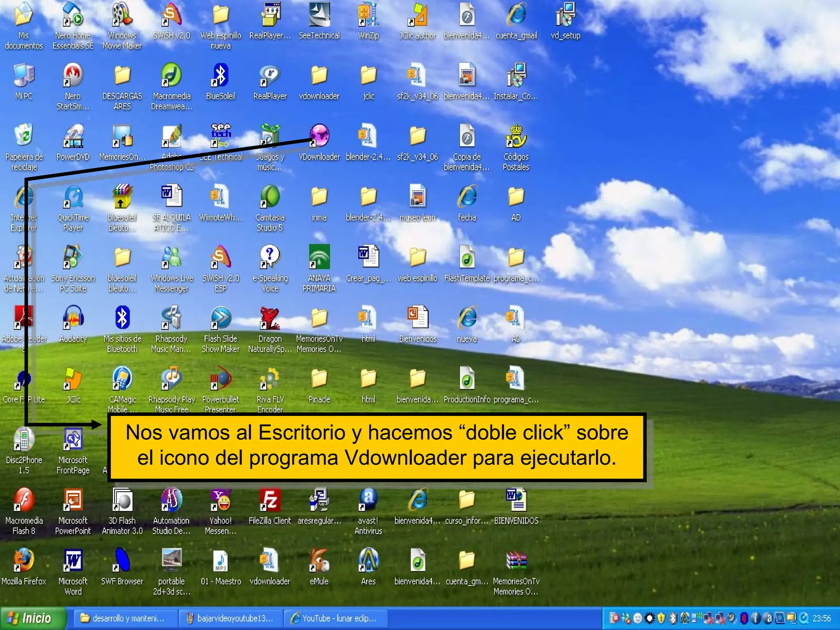
Task: Open the museo leon image file
Action: 418,196
